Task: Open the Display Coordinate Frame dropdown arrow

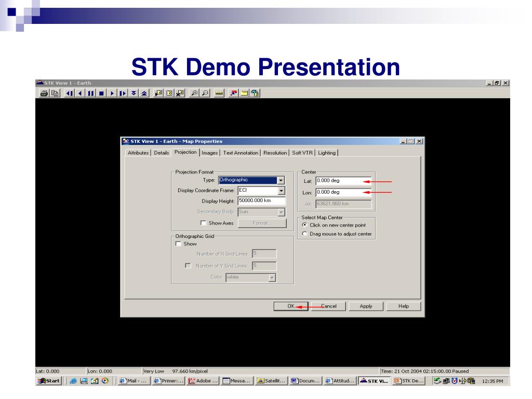Action: pos(281,191)
